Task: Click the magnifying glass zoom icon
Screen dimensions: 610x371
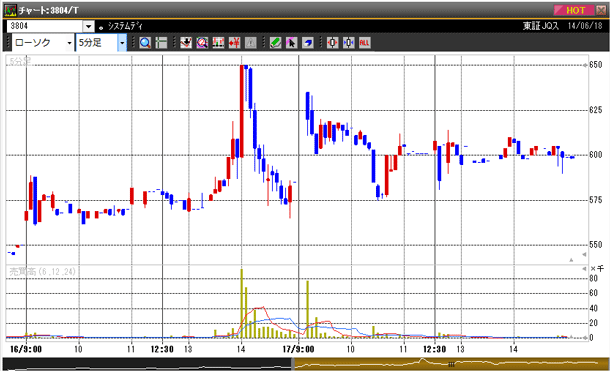Action: pyautogui.click(x=145, y=43)
